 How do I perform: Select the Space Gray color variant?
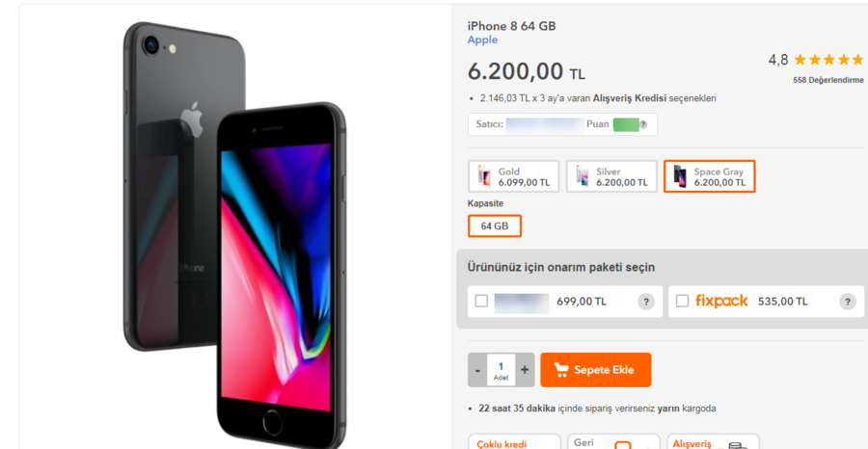tap(709, 176)
